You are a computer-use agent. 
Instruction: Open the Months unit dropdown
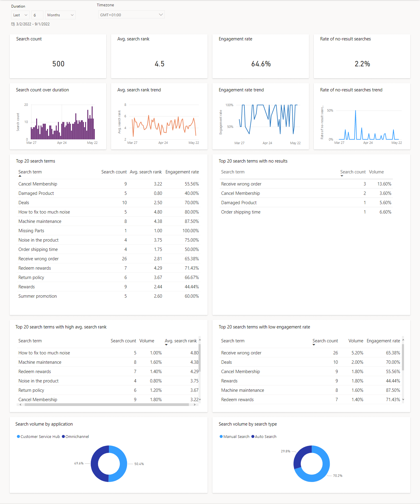[x=60, y=15]
